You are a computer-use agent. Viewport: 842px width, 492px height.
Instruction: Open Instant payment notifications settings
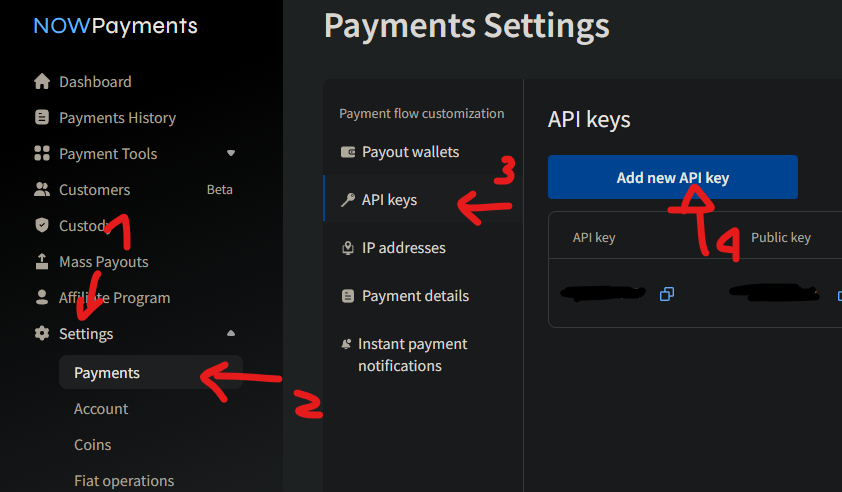pyautogui.click(x=412, y=355)
